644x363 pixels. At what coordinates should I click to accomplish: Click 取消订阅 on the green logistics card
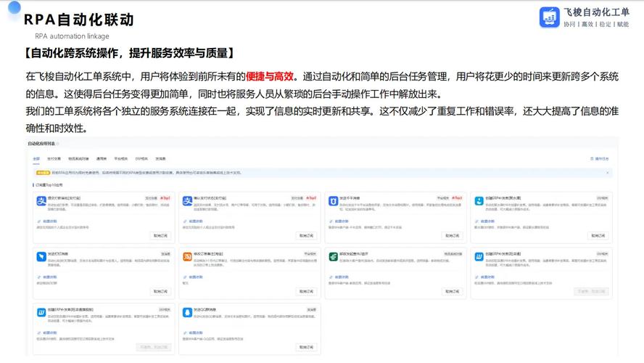point(453,291)
